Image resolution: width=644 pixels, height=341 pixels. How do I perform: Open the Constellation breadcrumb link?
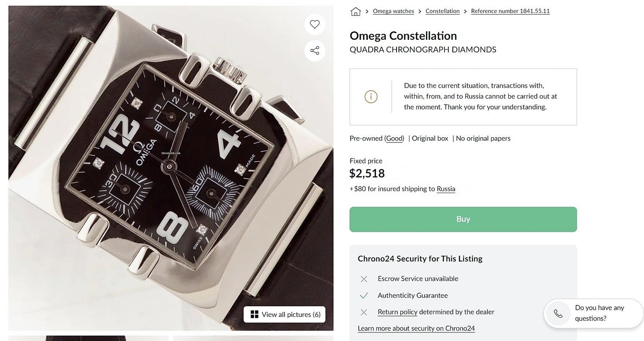click(442, 11)
